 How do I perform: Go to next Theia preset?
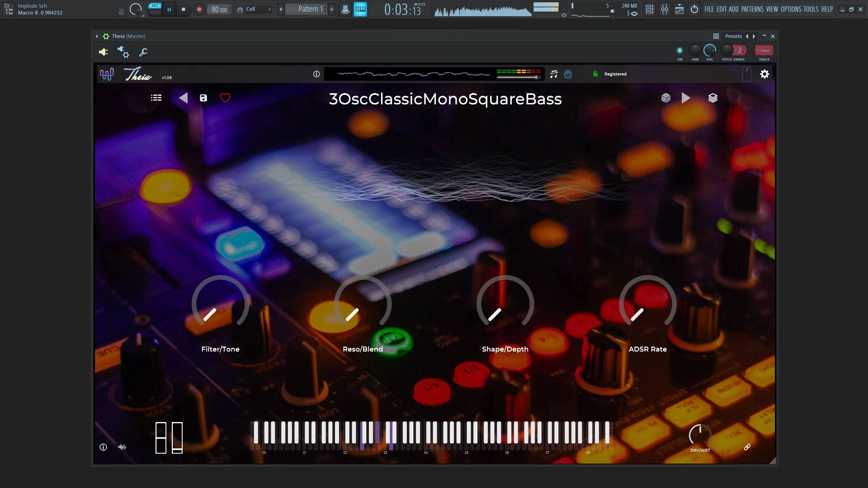[686, 98]
